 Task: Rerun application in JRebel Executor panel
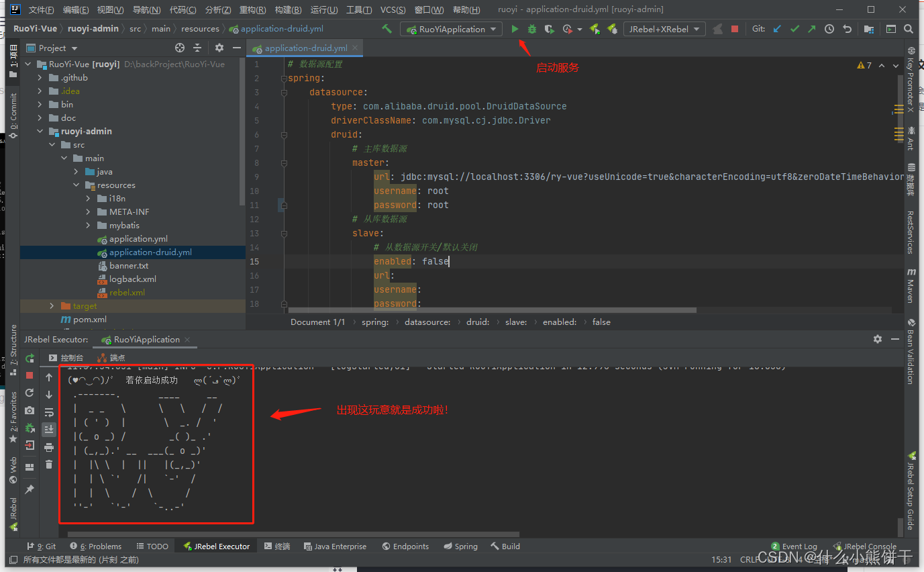tap(30, 359)
